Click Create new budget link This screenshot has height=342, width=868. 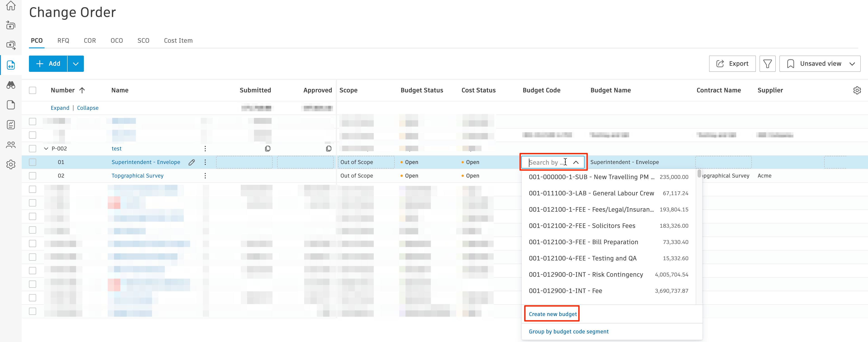tap(553, 314)
